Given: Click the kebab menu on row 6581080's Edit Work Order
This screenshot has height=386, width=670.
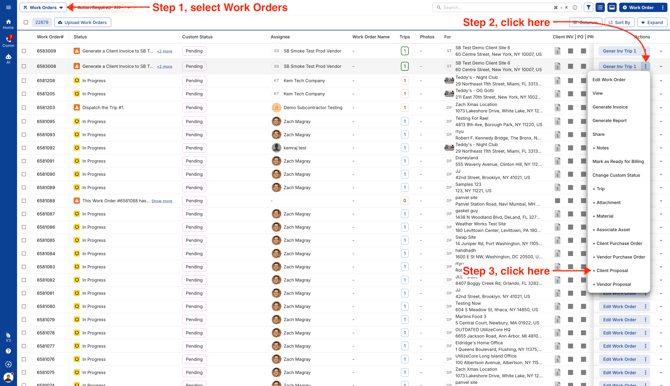Looking at the screenshot, I should point(645,306).
